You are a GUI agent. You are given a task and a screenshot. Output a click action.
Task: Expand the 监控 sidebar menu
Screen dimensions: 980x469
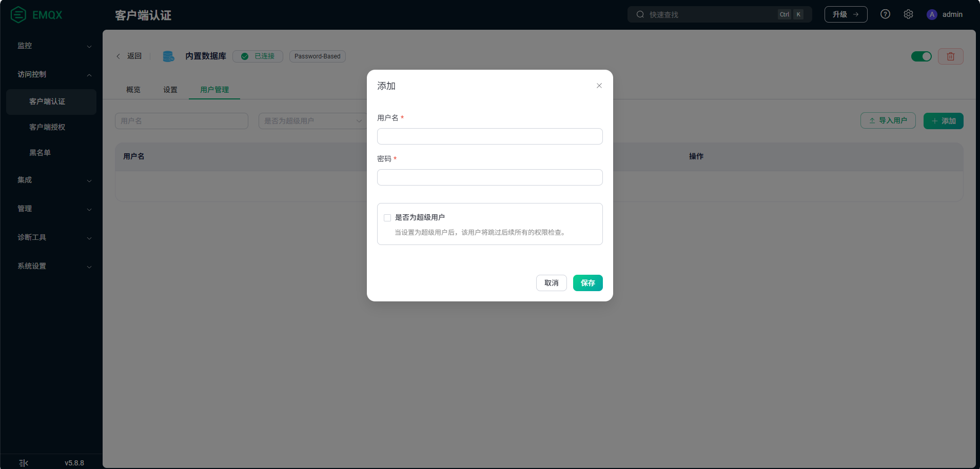point(51,46)
